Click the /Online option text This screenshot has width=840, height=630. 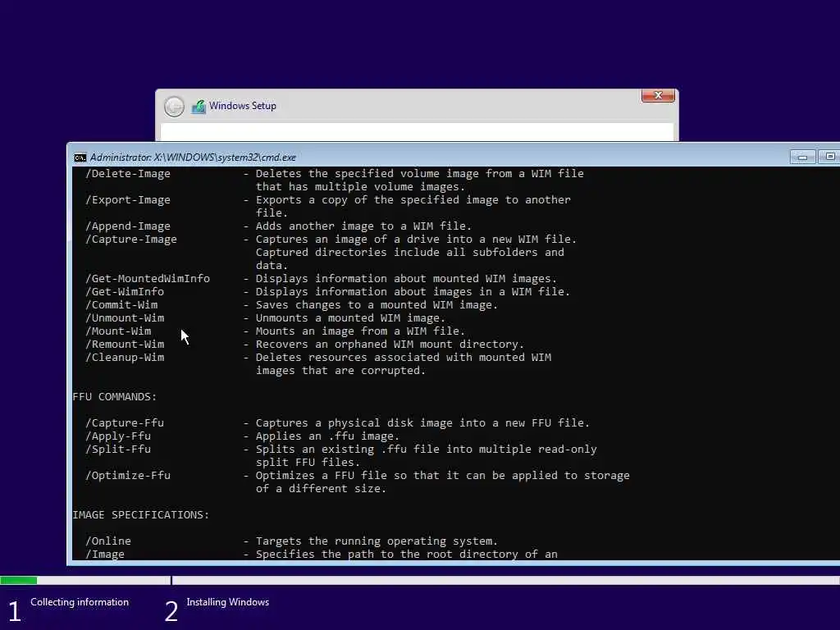tap(108, 541)
